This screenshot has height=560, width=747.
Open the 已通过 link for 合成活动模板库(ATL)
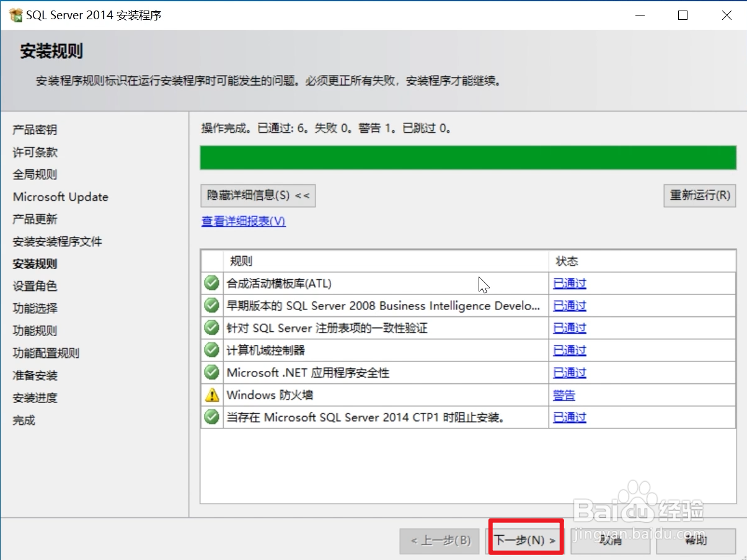click(568, 283)
